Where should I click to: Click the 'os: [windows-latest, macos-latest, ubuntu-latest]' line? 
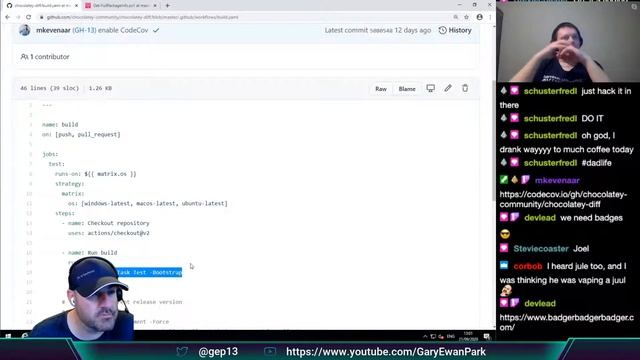click(x=148, y=203)
